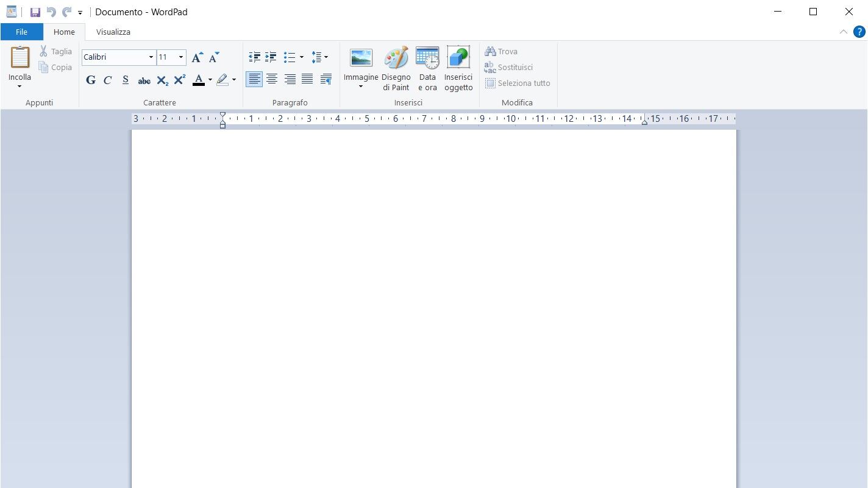Screen dimensions: 868x488
Task: Open the File menu tab
Action: coord(21,32)
